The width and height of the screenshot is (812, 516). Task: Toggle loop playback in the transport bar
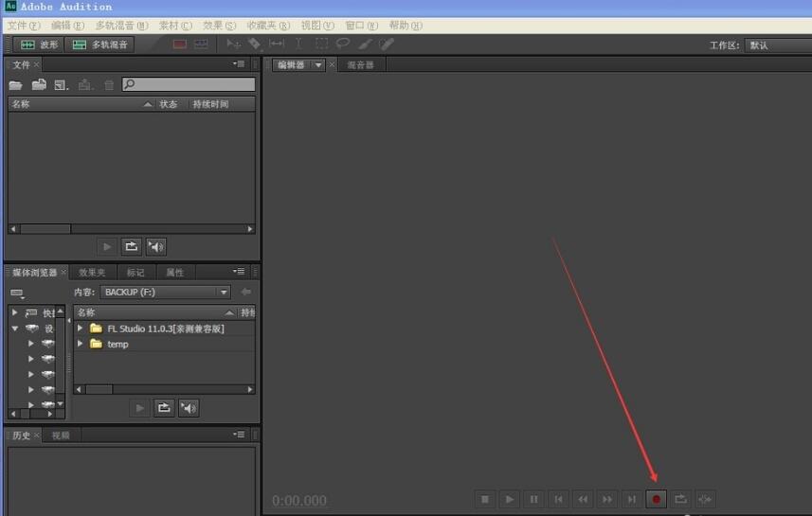[x=680, y=499]
